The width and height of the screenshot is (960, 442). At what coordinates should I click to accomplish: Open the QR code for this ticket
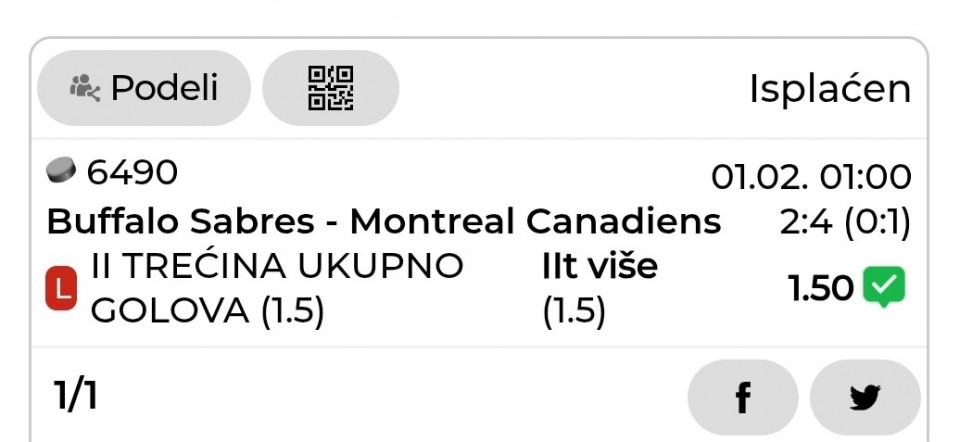[x=330, y=88]
